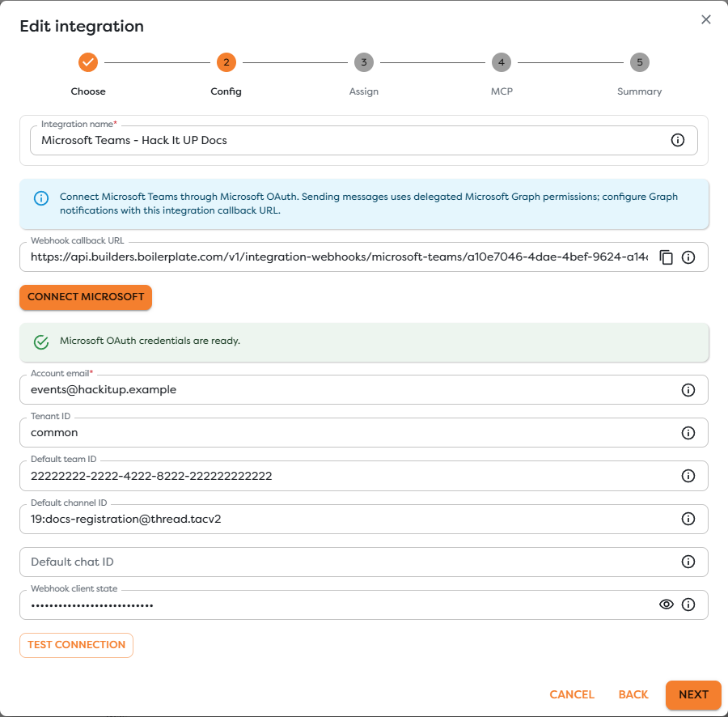Jump to step 3 Assign circle
Image resolution: width=728 pixels, height=717 pixels.
pos(364,62)
